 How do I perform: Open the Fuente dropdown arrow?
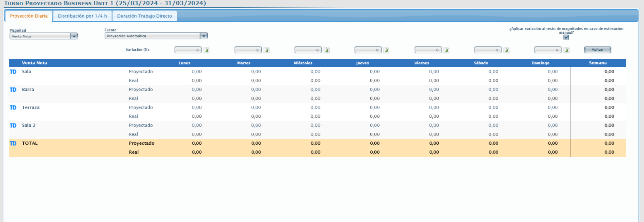coord(204,36)
